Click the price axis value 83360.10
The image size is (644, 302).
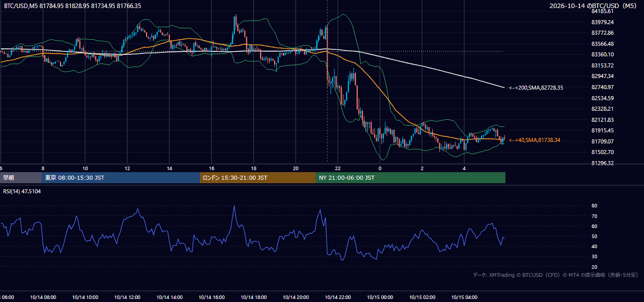(602, 54)
